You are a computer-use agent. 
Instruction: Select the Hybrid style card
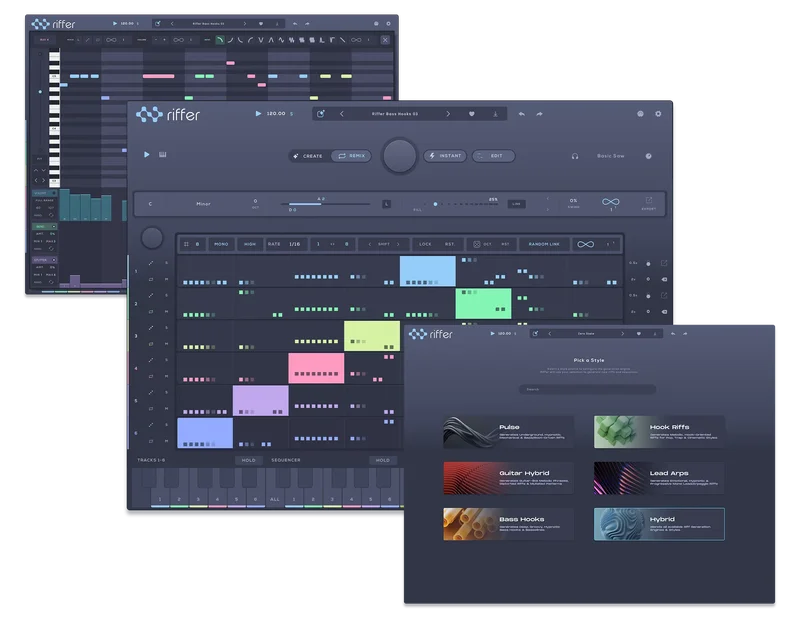coord(659,524)
